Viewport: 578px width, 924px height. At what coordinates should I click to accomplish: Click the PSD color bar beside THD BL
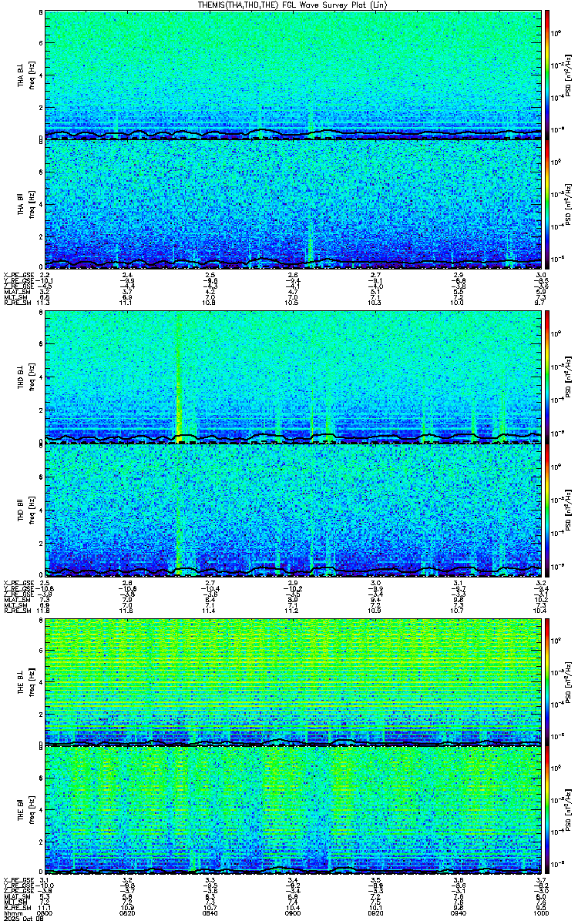click(547, 377)
